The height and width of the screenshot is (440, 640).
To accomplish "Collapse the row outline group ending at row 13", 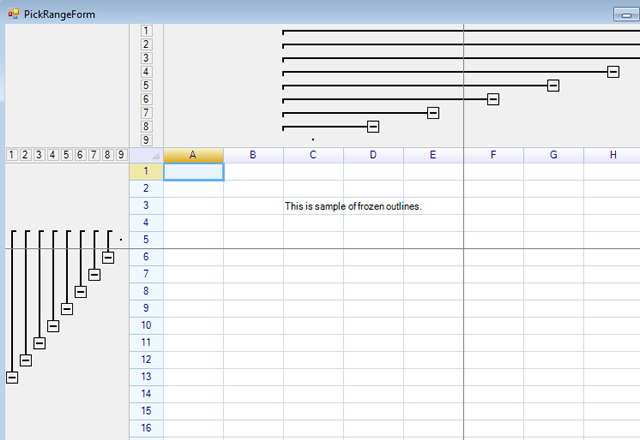I will pyautogui.click(x=12, y=378).
